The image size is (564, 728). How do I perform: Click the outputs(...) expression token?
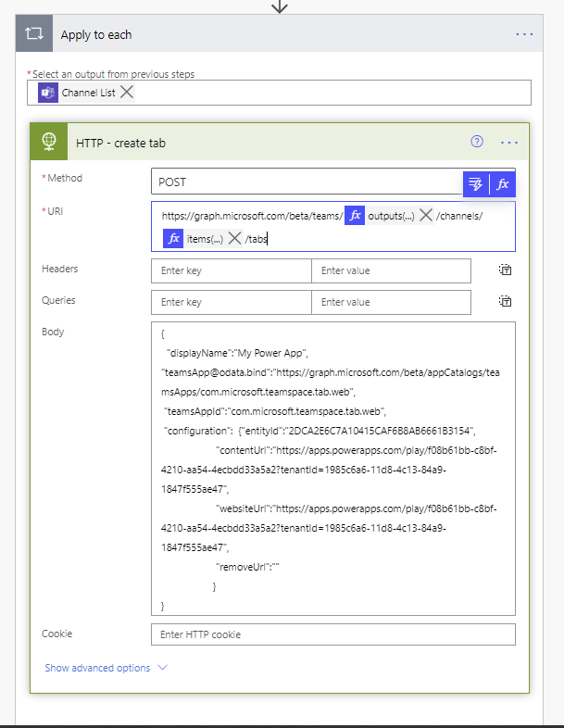pos(391,216)
